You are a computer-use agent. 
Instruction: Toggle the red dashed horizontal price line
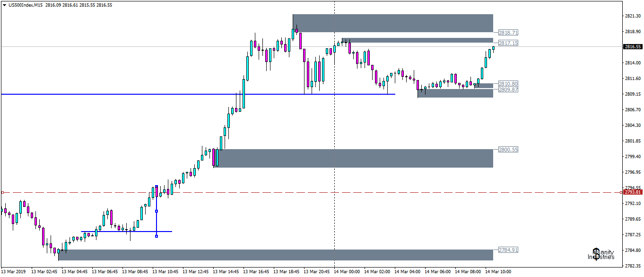coord(284,192)
